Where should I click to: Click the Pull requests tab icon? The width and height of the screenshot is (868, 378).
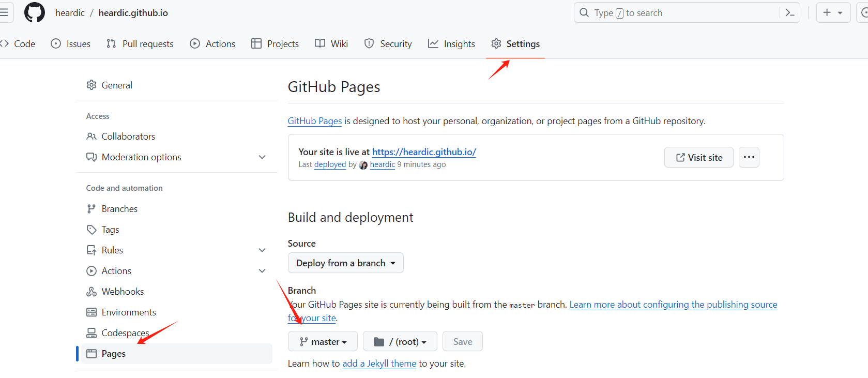coord(111,43)
